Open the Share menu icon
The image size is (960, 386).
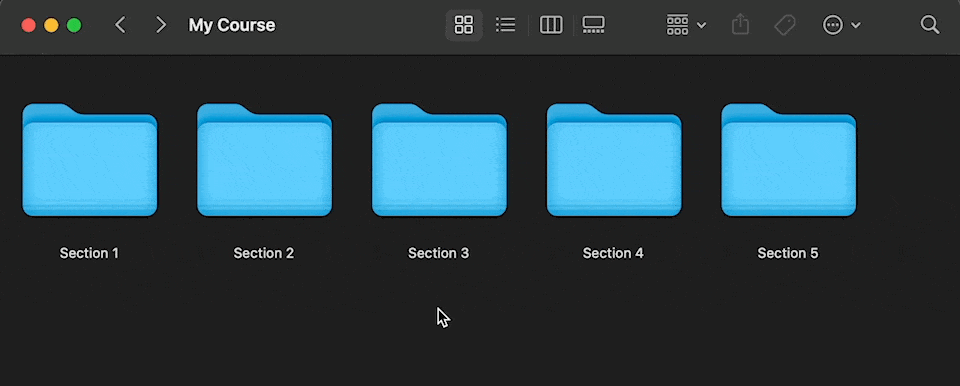pyautogui.click(x=740, y=25)
